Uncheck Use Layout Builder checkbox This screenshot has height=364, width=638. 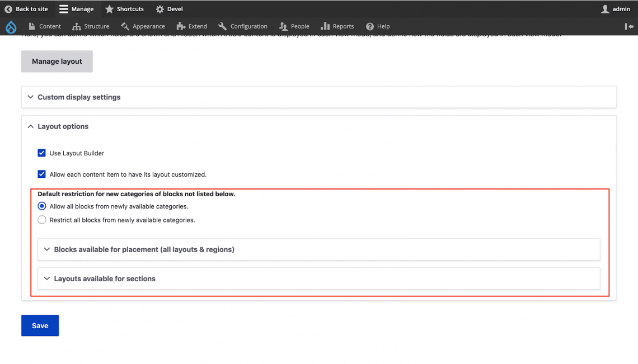point(42,153)
